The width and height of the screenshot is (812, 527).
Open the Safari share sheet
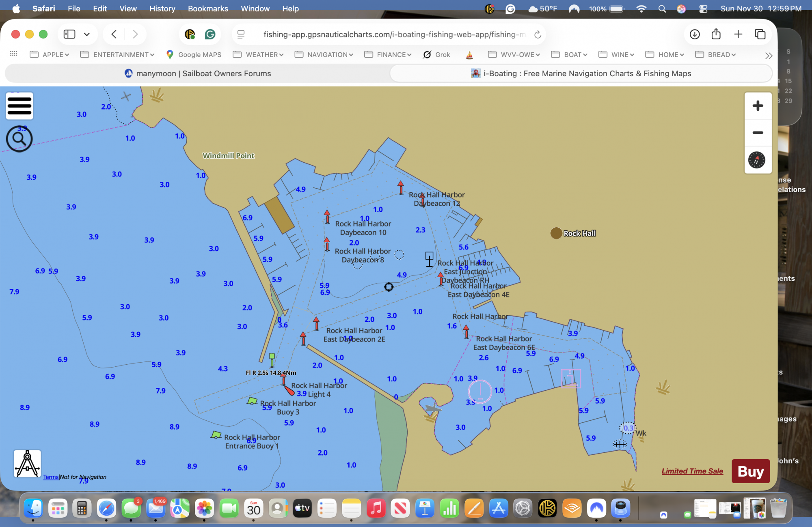pyautogui.click(x=716, y=34)
